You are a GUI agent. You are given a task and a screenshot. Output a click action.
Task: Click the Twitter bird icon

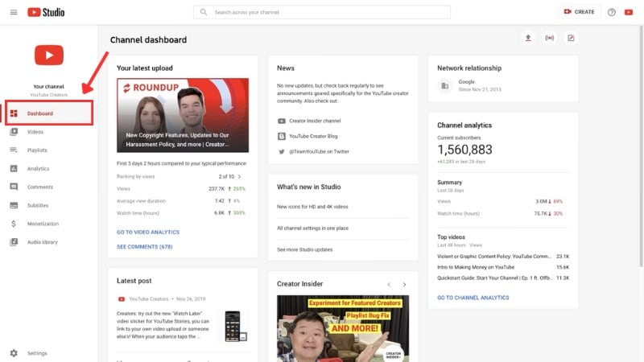pyautogui.click(x=281, y=151)
